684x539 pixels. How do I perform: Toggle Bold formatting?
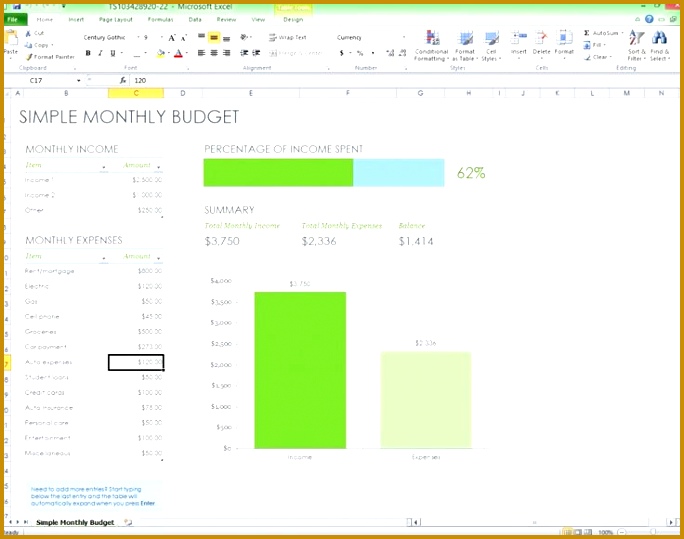pyautogui.click(x=88, y=53)
